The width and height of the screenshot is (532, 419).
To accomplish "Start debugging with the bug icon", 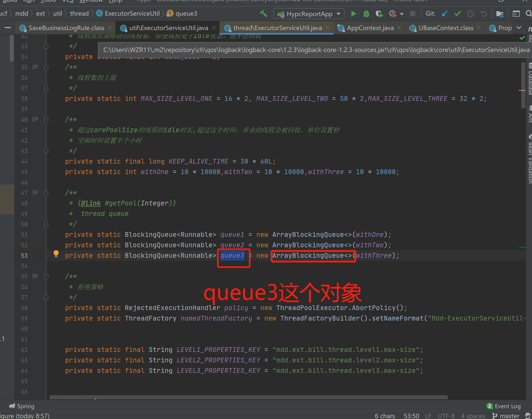I will click(366, 14).
